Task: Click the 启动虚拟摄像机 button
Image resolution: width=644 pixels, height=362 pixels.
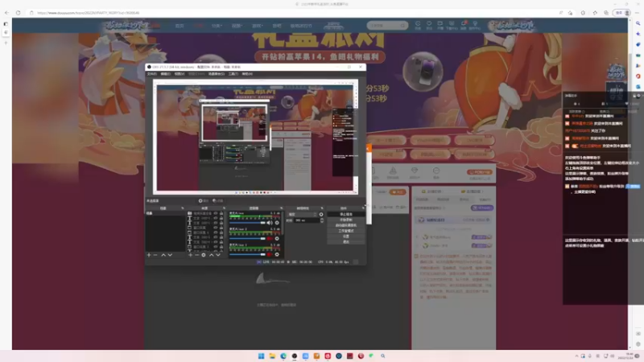Action: 346,225
